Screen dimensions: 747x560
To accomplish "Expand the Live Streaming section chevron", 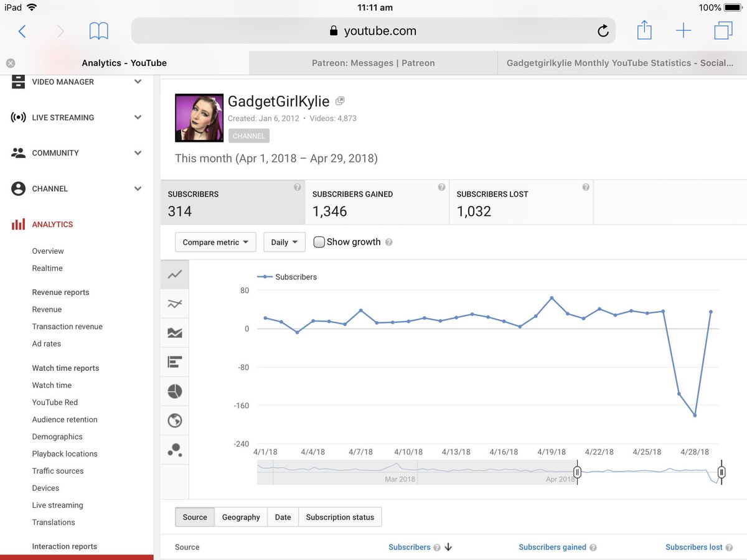I will tap(138, 117).
